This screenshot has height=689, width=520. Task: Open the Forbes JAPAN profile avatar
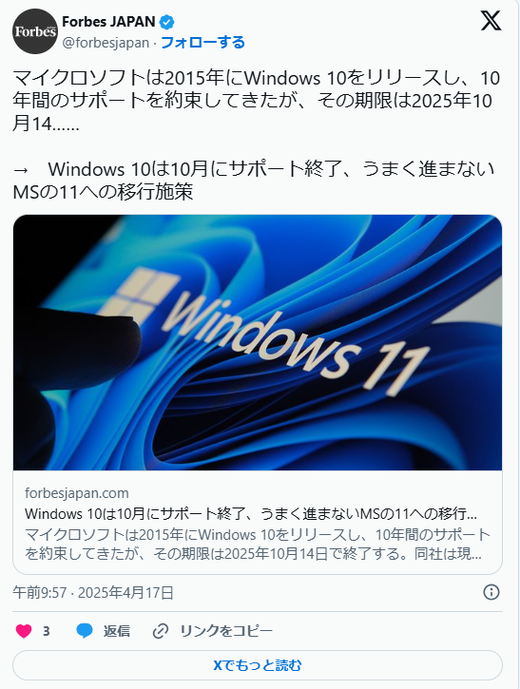[35, 31]
